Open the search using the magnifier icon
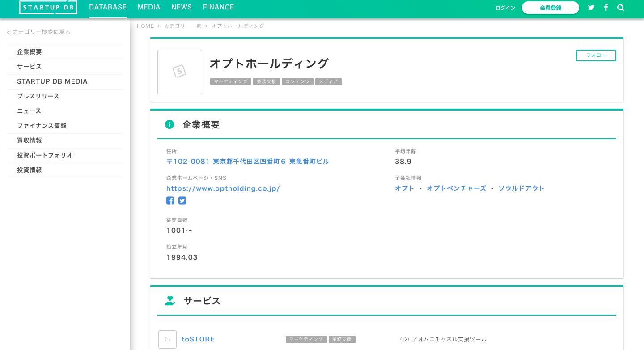Image resolution: width=644 pixels, height=350 pixels. click(x=621, y=7)
